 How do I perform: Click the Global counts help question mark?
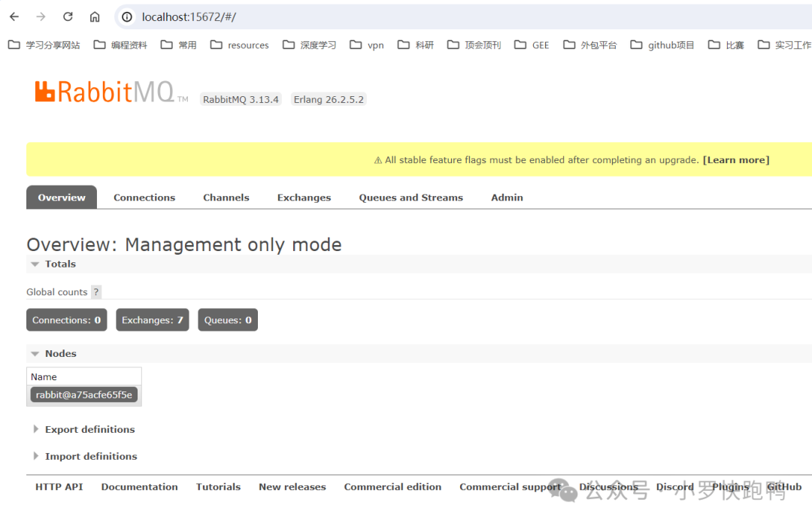tap(96, 292)
